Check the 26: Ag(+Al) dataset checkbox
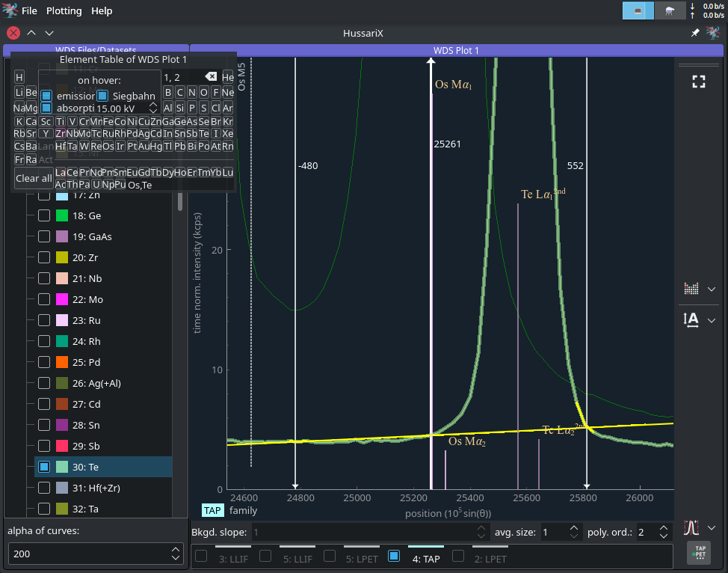The width and height of the screenshot is (728, 573). tap(44, 384)
